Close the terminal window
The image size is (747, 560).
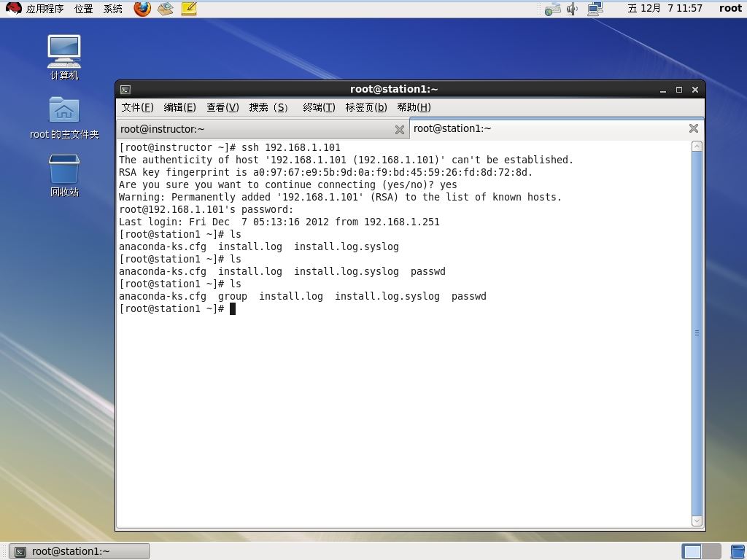pyautogui.click(x=695, y=90)
